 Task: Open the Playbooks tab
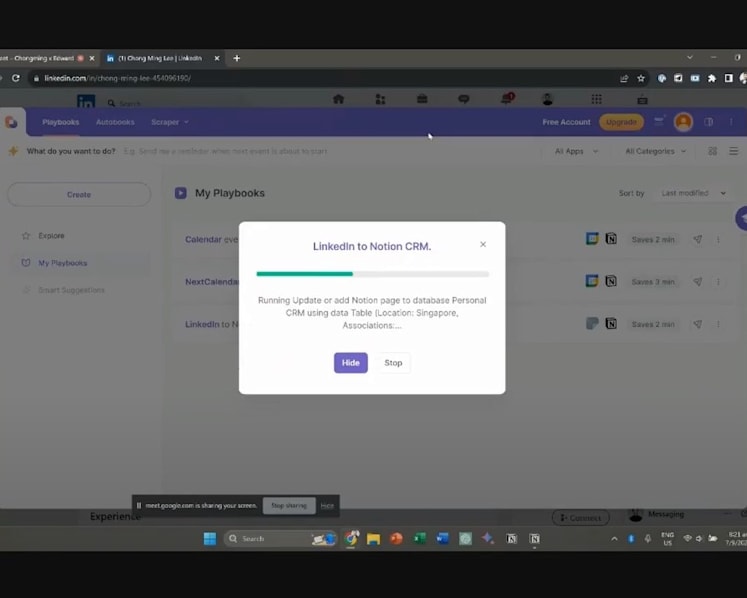[x=61, y=122]
